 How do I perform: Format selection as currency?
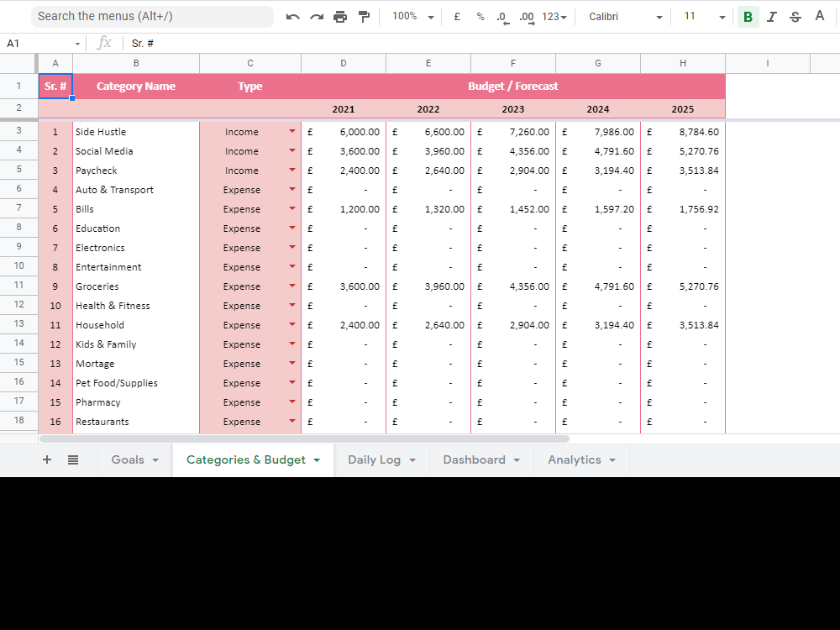point(456,16)
